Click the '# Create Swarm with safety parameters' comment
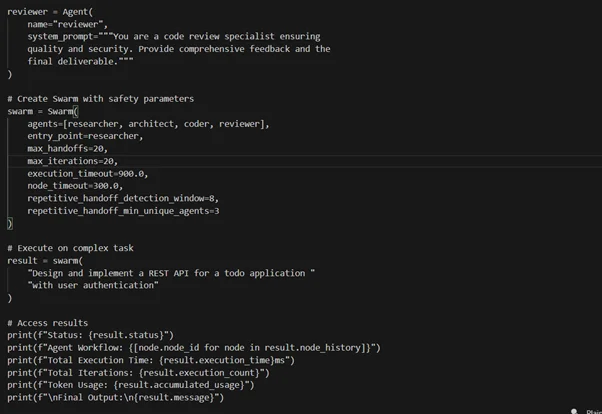This screenshot has height=414, width=602. click(x=100, y=98)
